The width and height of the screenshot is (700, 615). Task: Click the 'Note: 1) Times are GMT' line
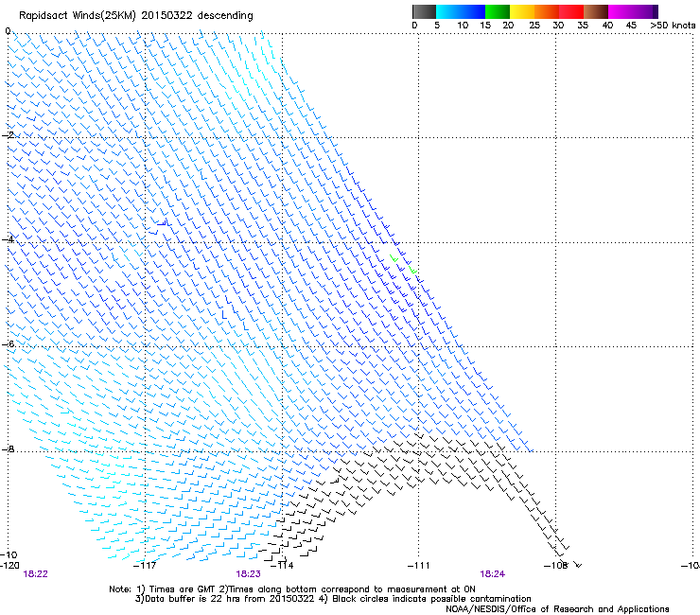coord(292,589)
